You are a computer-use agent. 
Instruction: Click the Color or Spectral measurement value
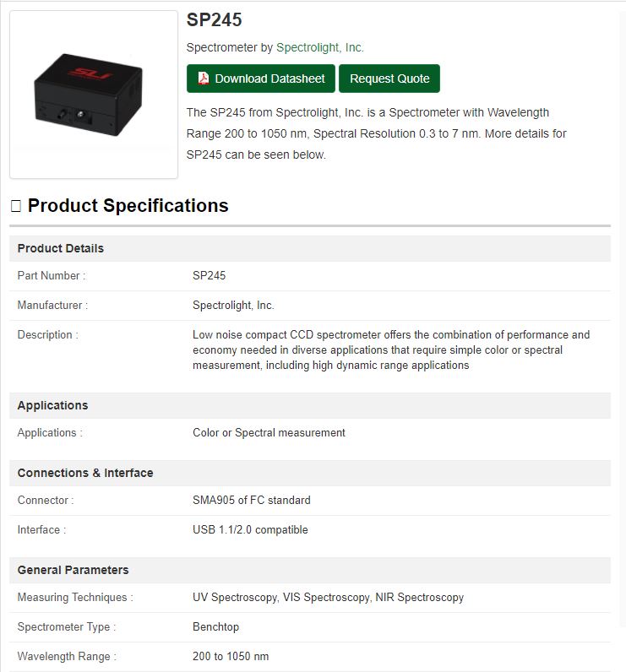[269, 432]
